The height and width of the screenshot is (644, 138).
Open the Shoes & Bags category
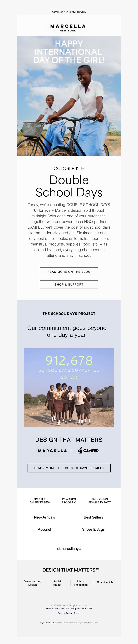point(93,529)
